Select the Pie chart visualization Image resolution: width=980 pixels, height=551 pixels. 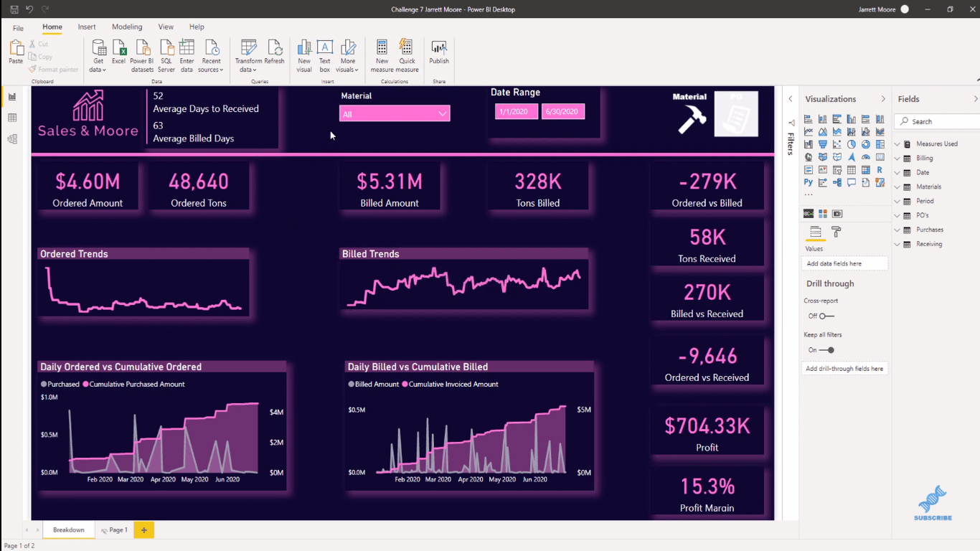[x=852, y=144]
